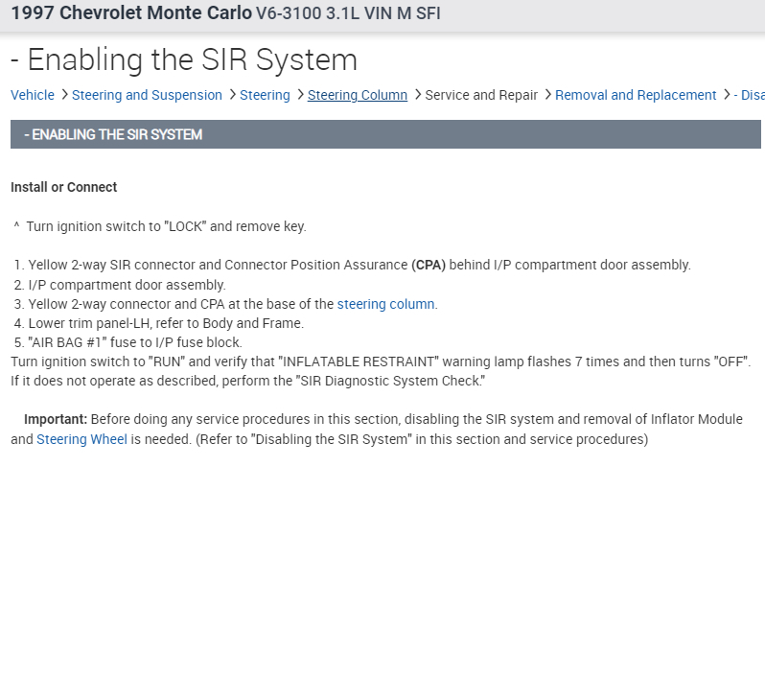Click the chevron before Service and Repair

(417, 95)
